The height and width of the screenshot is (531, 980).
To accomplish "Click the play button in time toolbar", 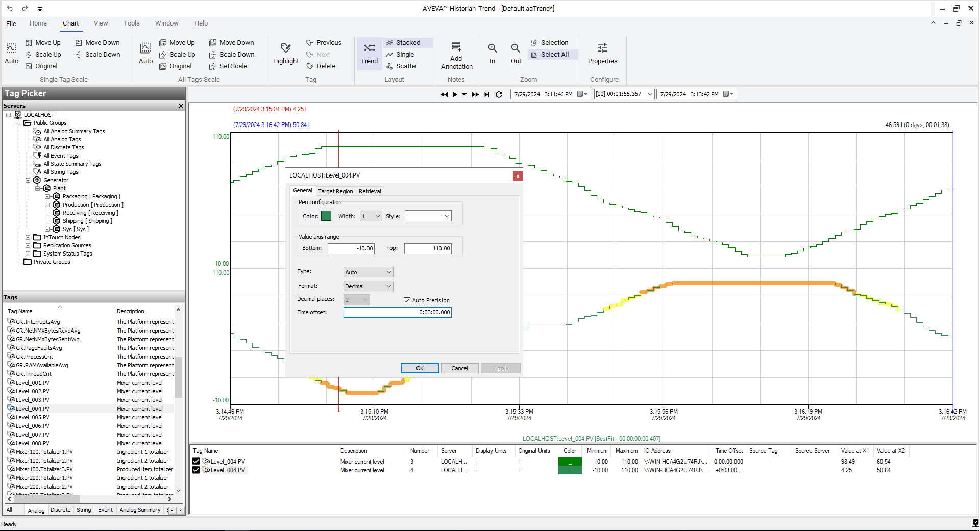I will [455, 94].
